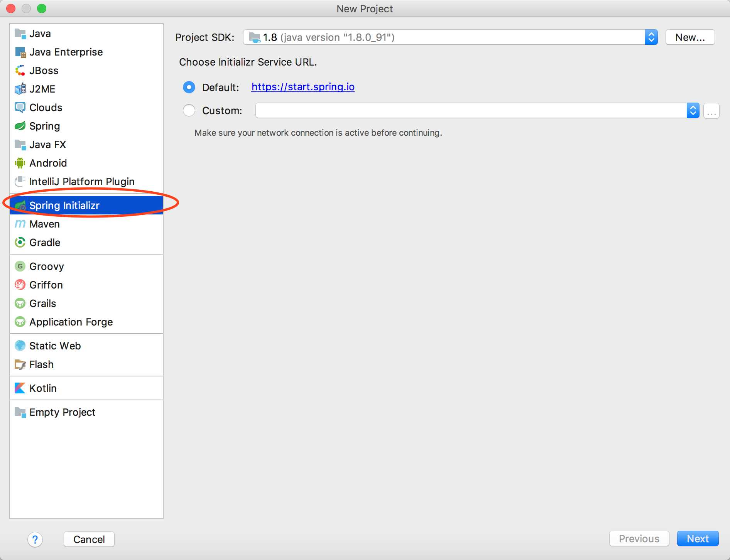Click the Griffon red icon

pos(20,285)
